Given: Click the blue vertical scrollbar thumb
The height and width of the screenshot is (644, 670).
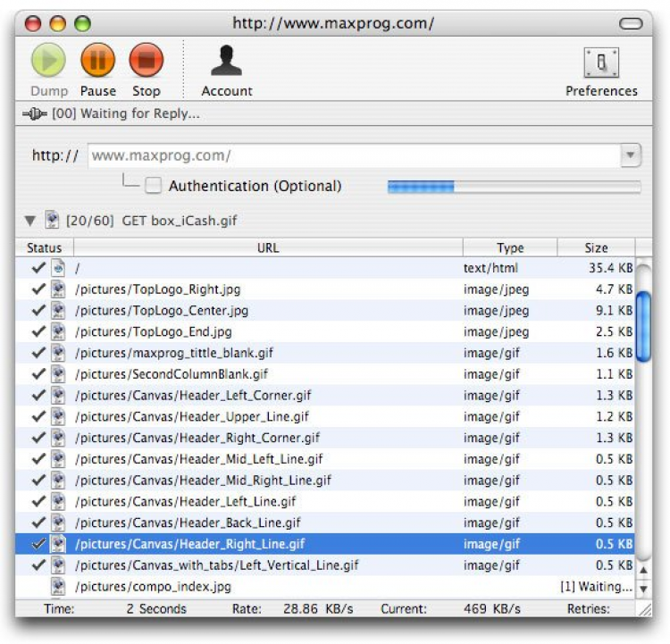Looking at the screenshot, I should 643,326.
